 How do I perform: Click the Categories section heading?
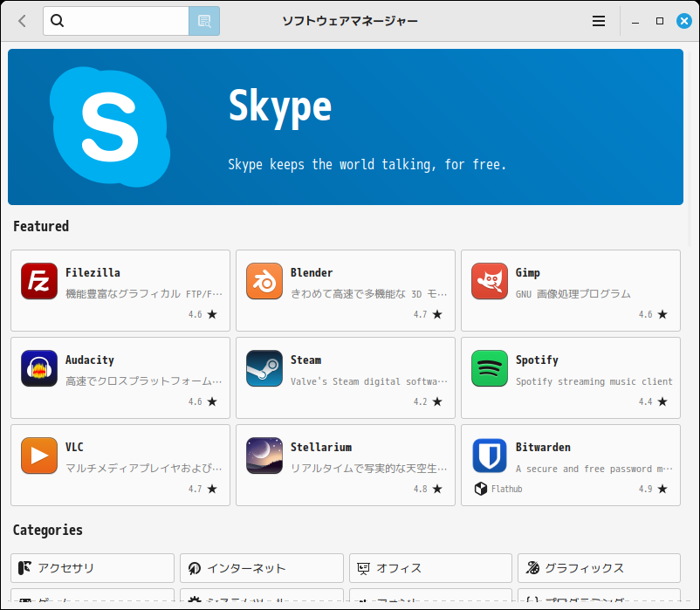pyautogui.click(x=48, y=530)
